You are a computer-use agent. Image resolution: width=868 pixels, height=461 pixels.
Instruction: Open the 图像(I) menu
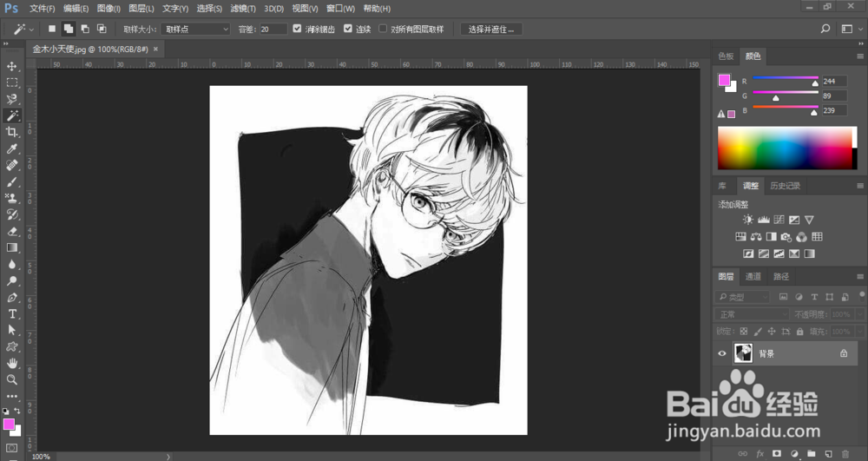click(108, 9)
